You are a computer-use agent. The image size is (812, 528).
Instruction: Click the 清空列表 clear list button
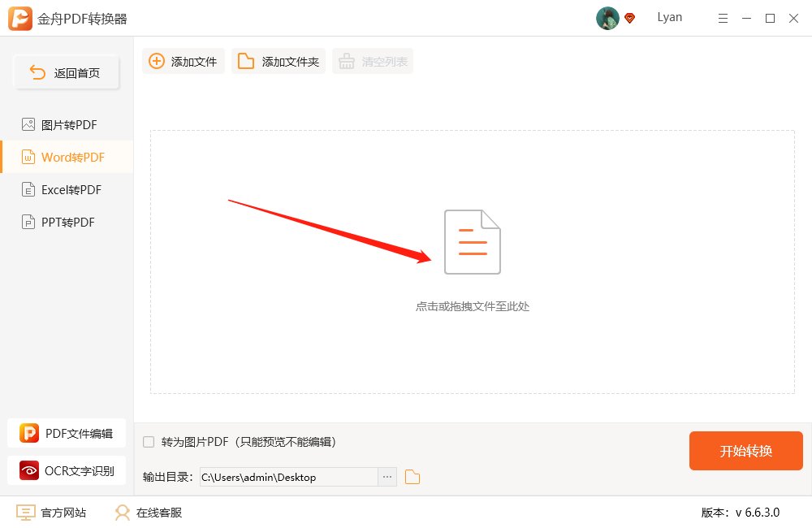pyautogui.click(x=372, y=60)
